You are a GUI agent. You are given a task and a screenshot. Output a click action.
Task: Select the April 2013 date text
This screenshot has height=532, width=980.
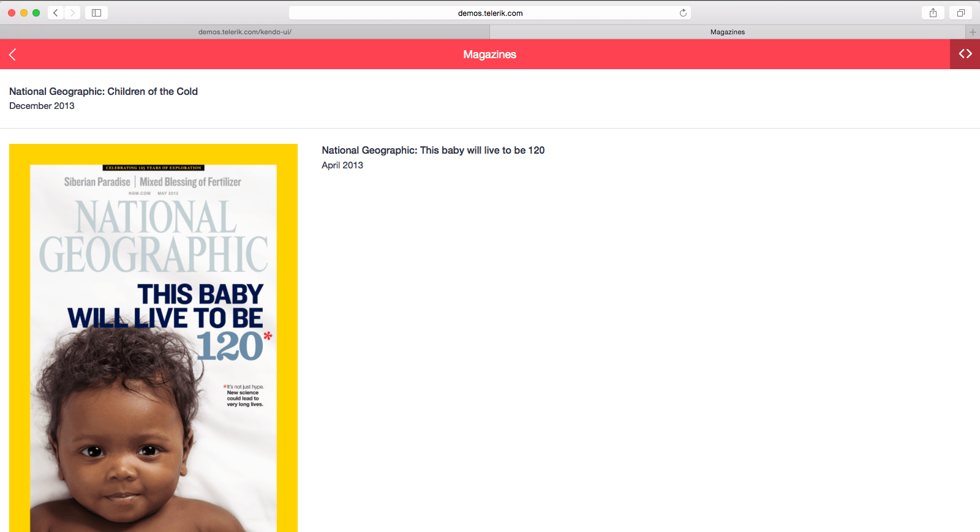coord(342,165)
